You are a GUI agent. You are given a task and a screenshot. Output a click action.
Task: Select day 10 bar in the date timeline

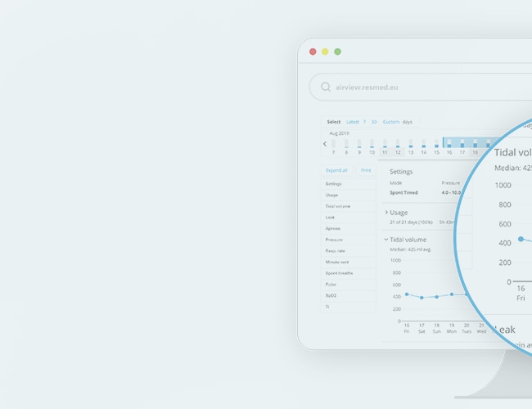point(372,143)
